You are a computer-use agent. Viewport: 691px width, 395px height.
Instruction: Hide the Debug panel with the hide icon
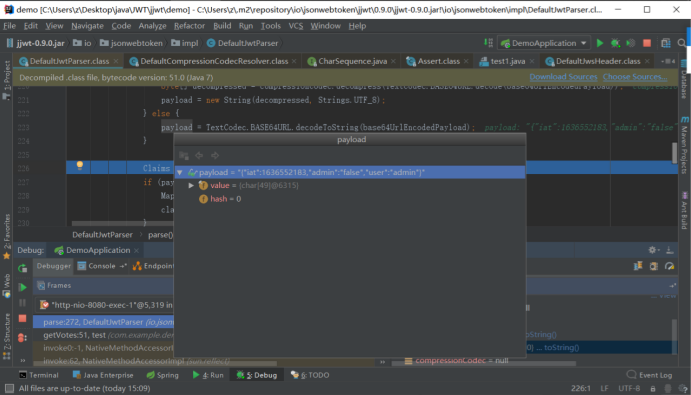click(669, 250)
